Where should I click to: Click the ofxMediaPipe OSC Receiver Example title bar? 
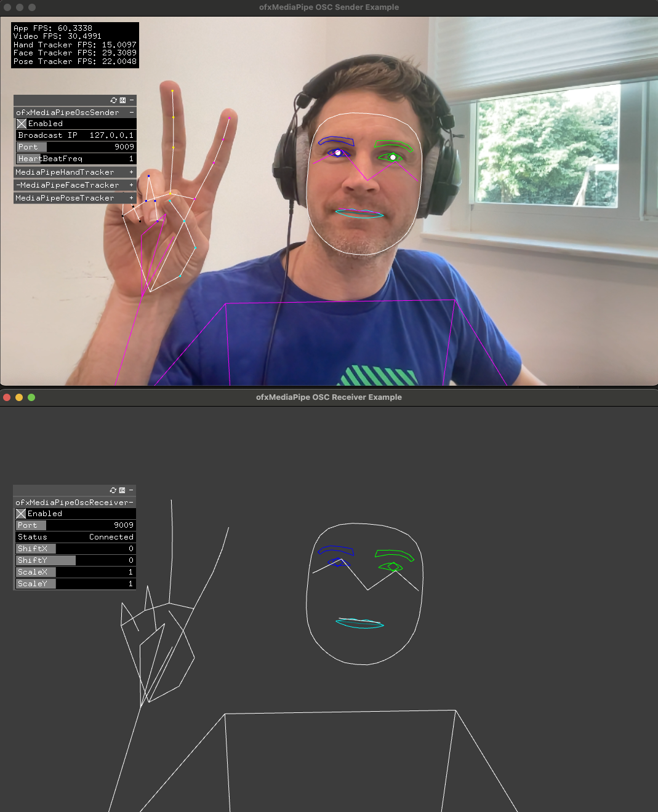click(329, 397)
